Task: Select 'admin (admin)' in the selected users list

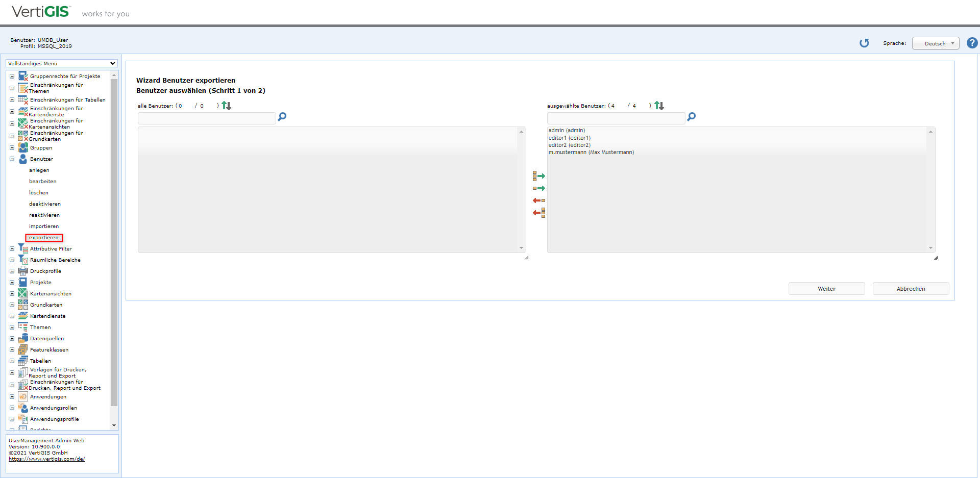Action: (567, 130)
